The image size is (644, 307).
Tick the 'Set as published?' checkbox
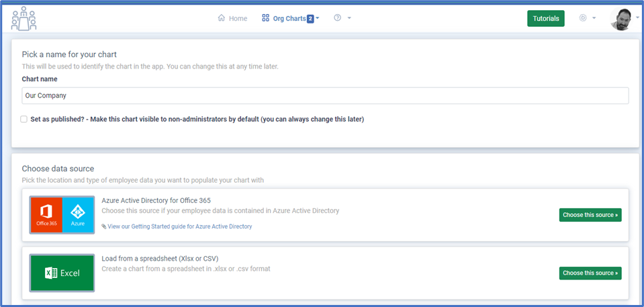[24, 119]
